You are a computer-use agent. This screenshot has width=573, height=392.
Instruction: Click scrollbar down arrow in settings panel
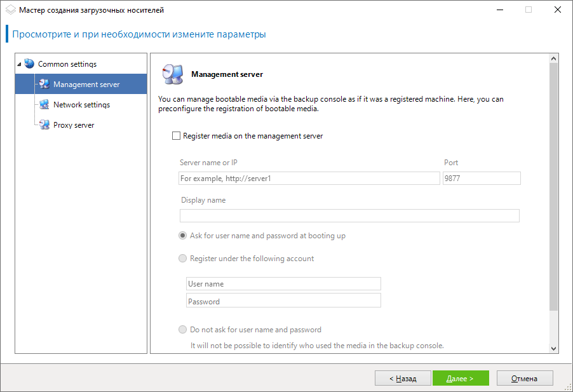[553, 348]
